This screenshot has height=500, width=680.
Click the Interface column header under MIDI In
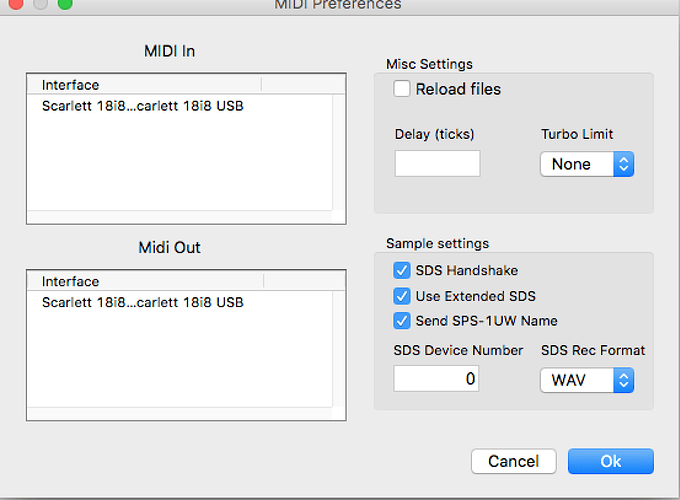click(x=145, y=85)
